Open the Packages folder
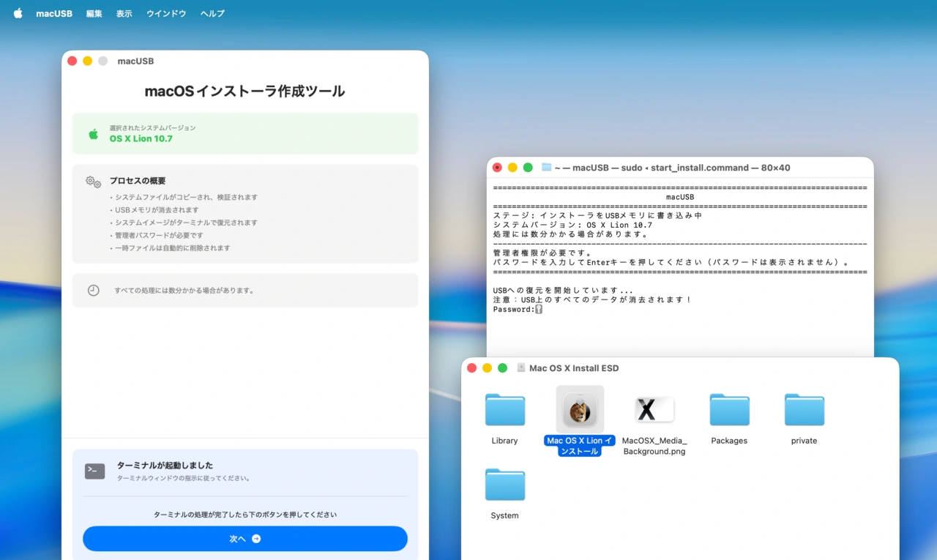This screenshot has height=560, width=937. [x=729, y=410]
